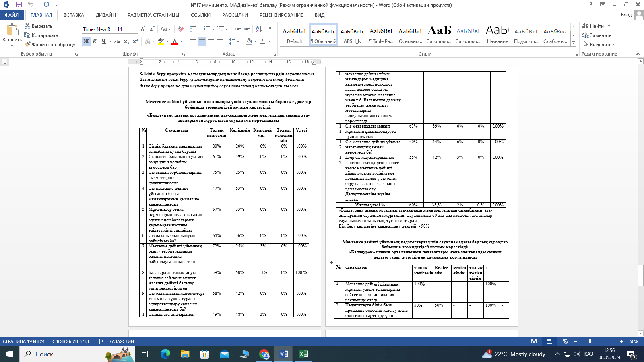Open the Font (Шрифт) dialog launcher
Screen dimensions: 644x362
coord(184,54)
